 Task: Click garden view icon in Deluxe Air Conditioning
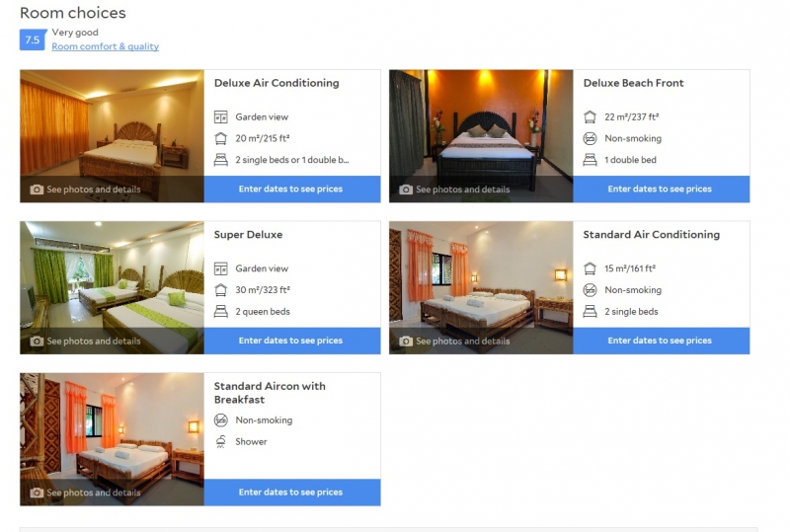[x=220, y=116]
